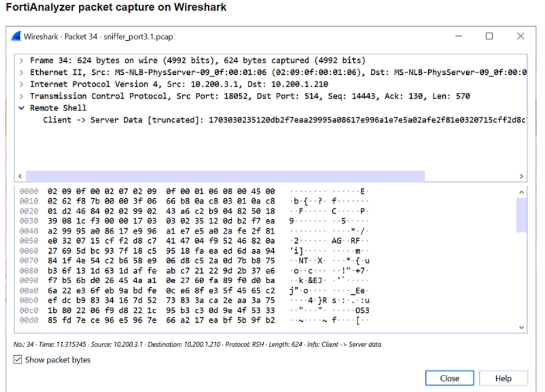545x392 pixels.
Task: Expand the Internet Protocol Version 4 row
Action: [22, 84]
